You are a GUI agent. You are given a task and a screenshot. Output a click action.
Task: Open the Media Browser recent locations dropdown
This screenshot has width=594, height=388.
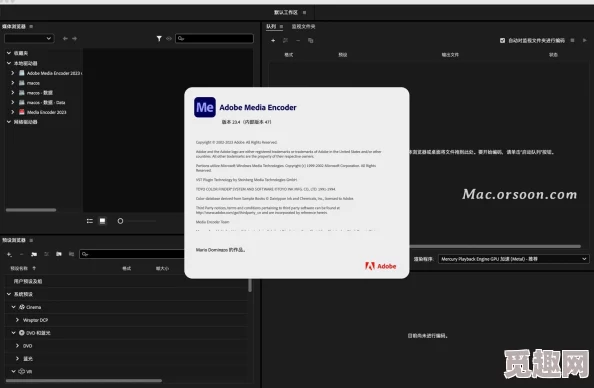29,38
